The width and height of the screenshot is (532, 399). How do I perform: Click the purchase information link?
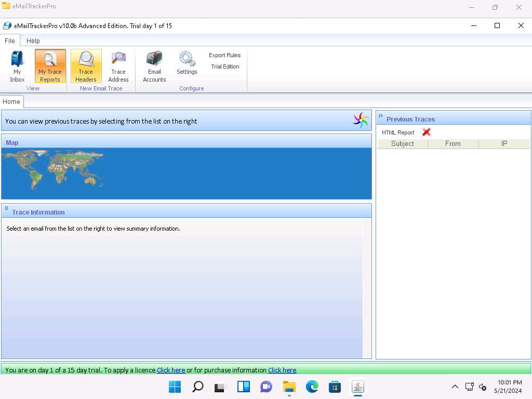pos(282,370)
